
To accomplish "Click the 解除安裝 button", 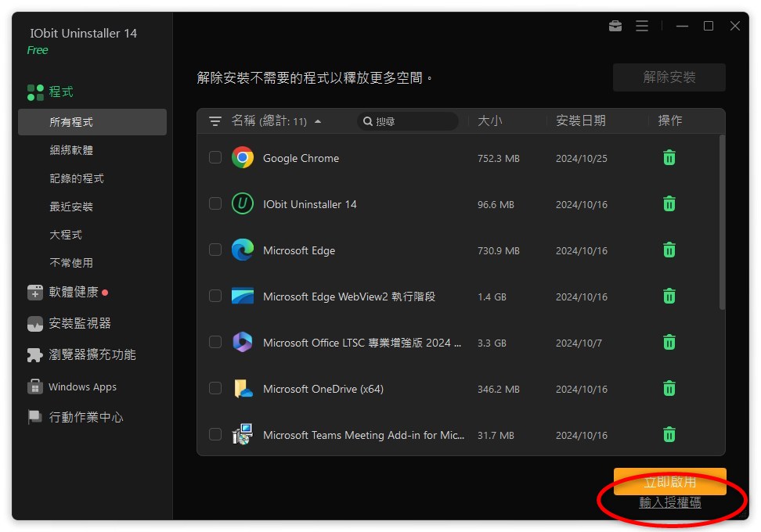I will click(669, 77).
